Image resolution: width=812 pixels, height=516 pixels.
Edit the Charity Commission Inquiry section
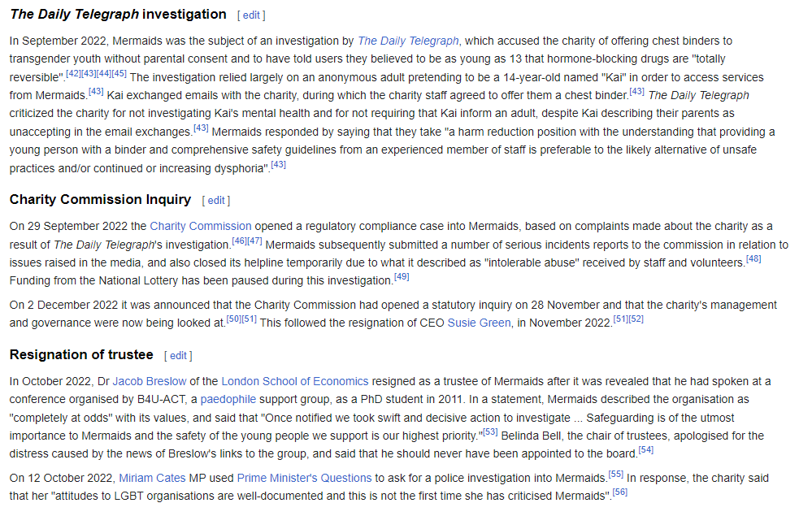pyautogui.click(x=216, y=201)
